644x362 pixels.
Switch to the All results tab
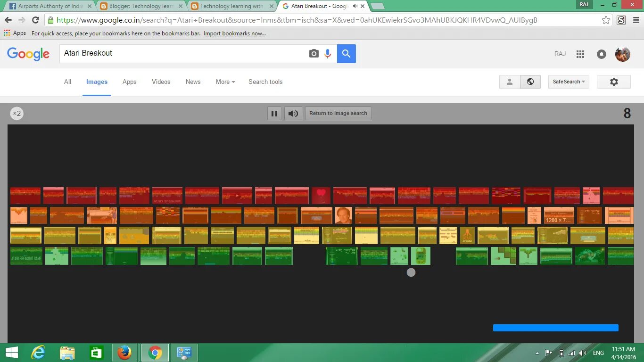(x=67, y=82)
